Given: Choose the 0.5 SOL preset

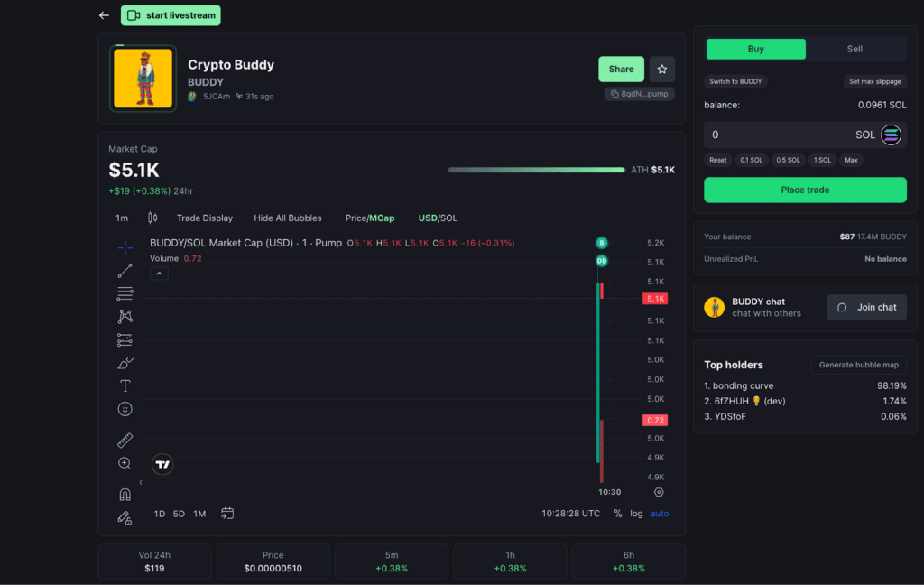Looking at the screenshot, I should 788,160.
